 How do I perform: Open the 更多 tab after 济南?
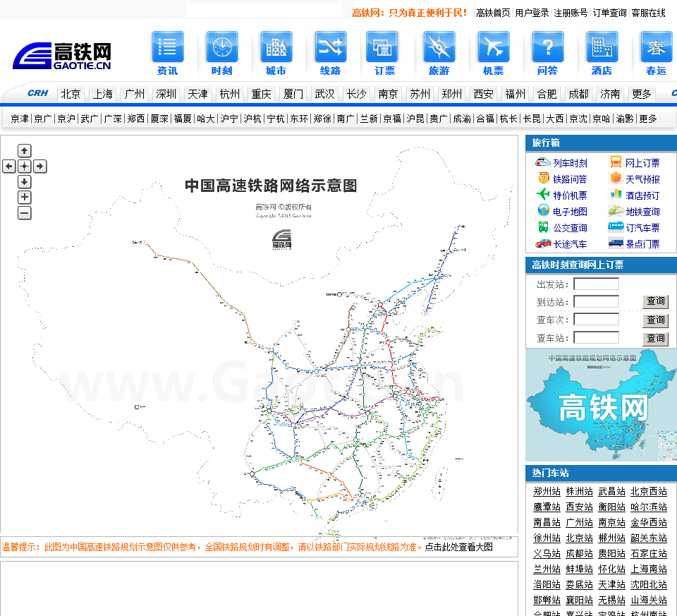[642, 94]
